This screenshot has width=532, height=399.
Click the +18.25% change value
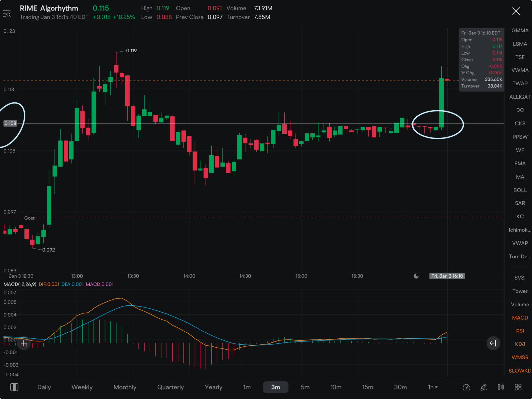point(124,17)
